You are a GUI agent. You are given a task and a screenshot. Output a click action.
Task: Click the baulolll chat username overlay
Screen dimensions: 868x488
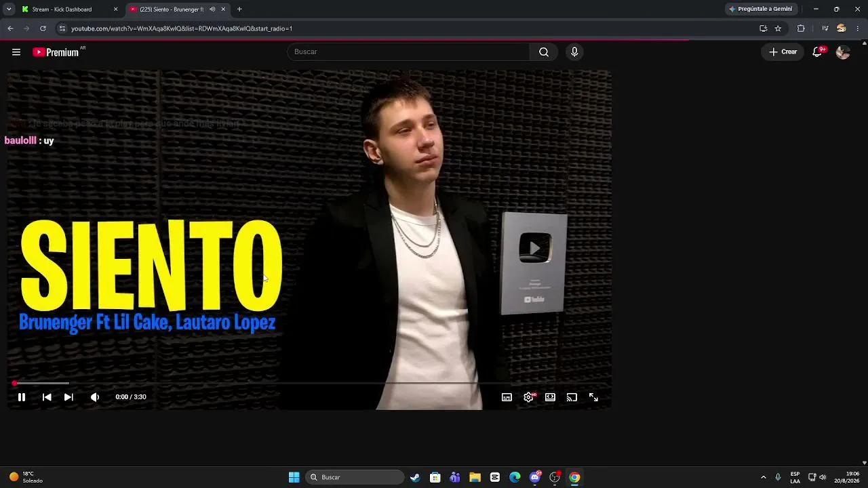pos(20,140)
